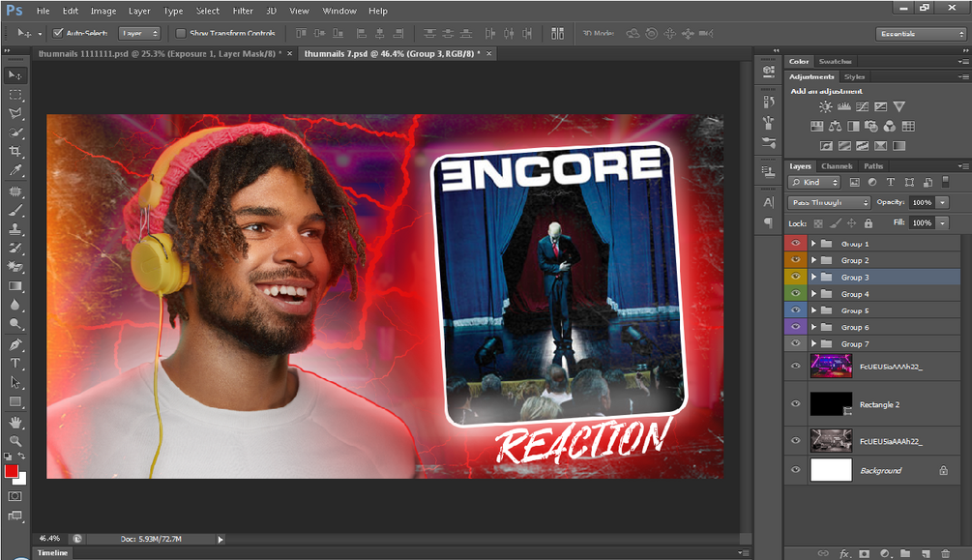This screenshot has height=560, width=972.
Task: Enable Show Transform Controls checkbox
Action: 181,33
